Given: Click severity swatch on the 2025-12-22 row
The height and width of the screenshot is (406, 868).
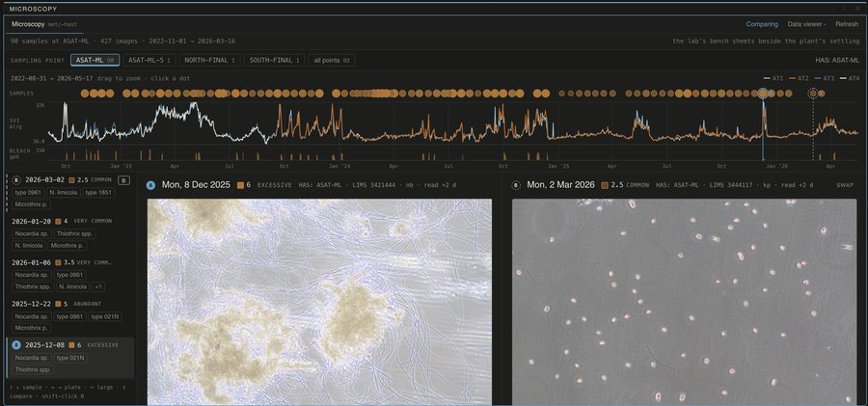Looking at the screenshot, I should [58, 304].
